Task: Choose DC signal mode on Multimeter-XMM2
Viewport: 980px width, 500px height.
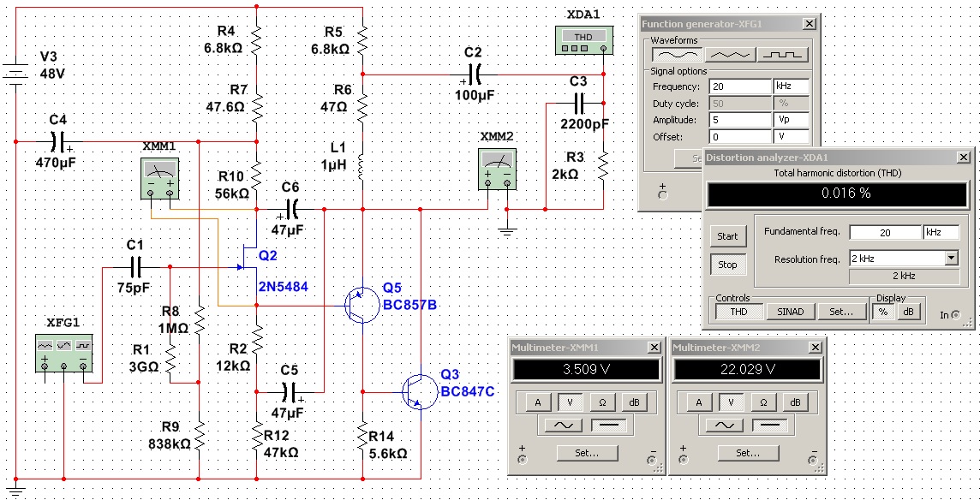Action: click(x=769, y=426)
